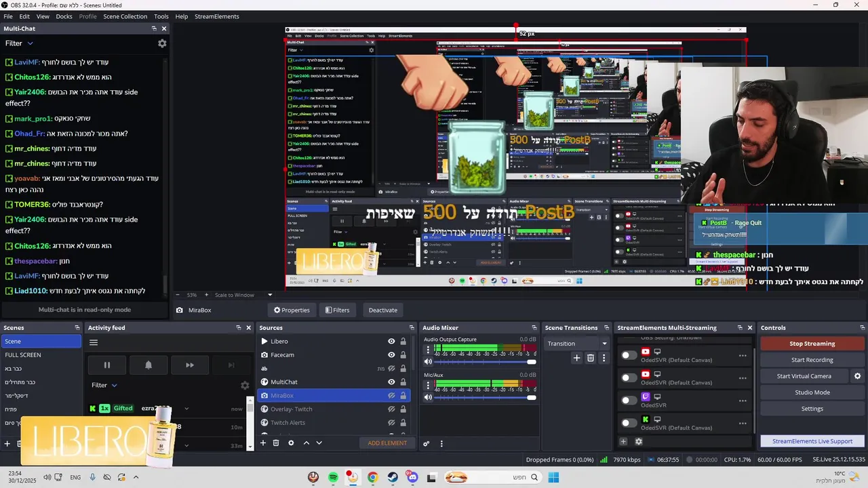Click Start Recording

(x=812, y=360)
